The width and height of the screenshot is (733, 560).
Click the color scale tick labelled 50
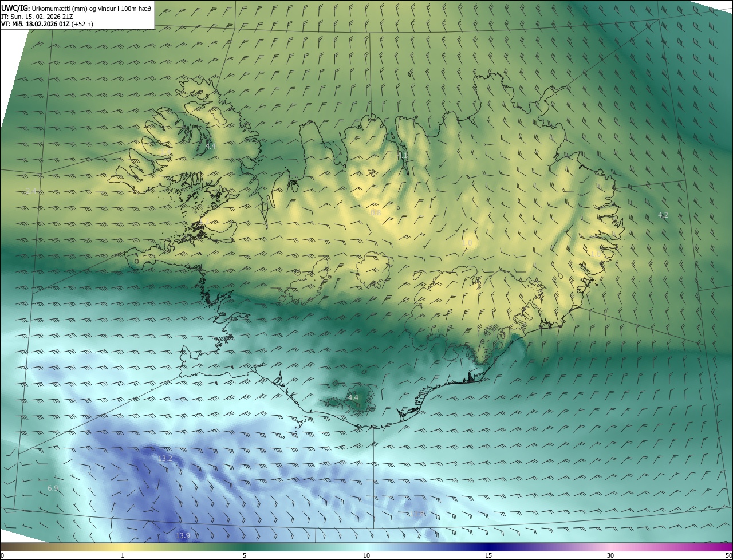pos(728,555)
